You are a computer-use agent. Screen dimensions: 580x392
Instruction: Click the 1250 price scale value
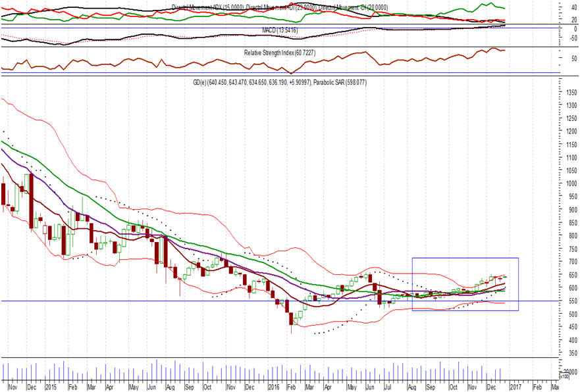[571, 118]
